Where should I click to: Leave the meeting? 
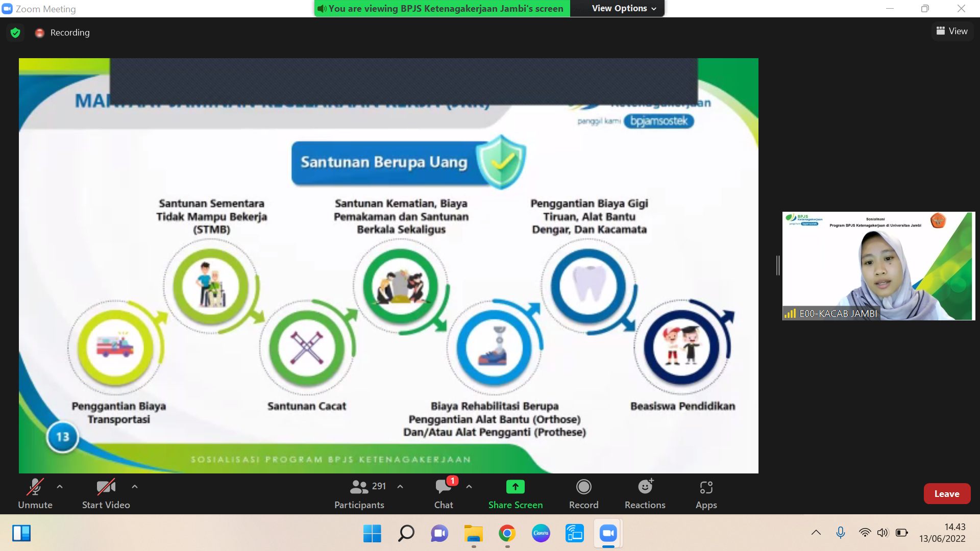pyautogui.click(x=946, y=493)
